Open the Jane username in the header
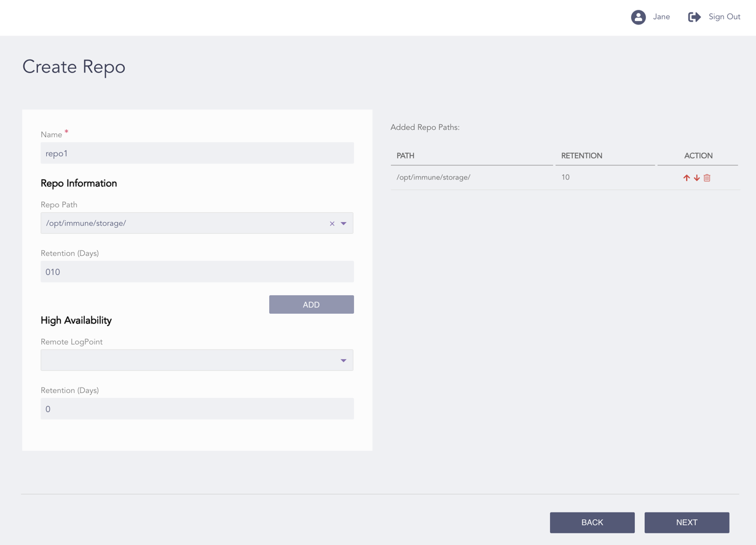Viewport: 756px width, 545px height. point(661,17)
